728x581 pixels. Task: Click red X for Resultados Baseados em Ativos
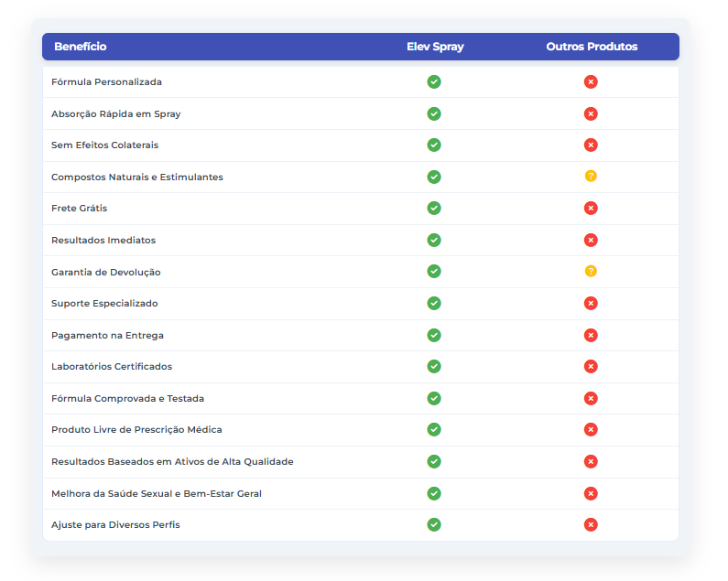[591, 462]
